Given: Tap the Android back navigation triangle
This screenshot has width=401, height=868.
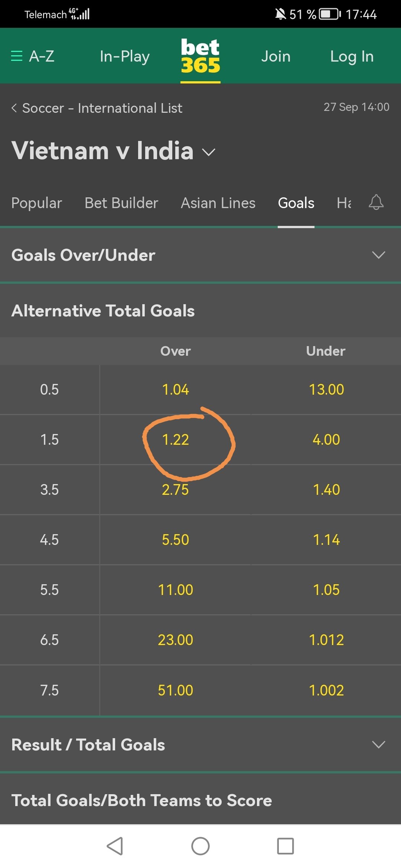Looking at the screenshot, I should pos(115,846).
